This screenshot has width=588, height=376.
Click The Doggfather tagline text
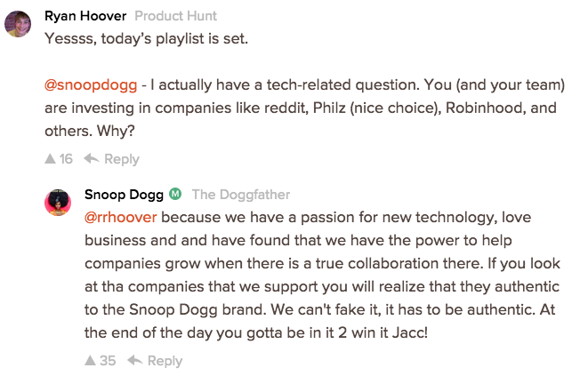[241, 194]
